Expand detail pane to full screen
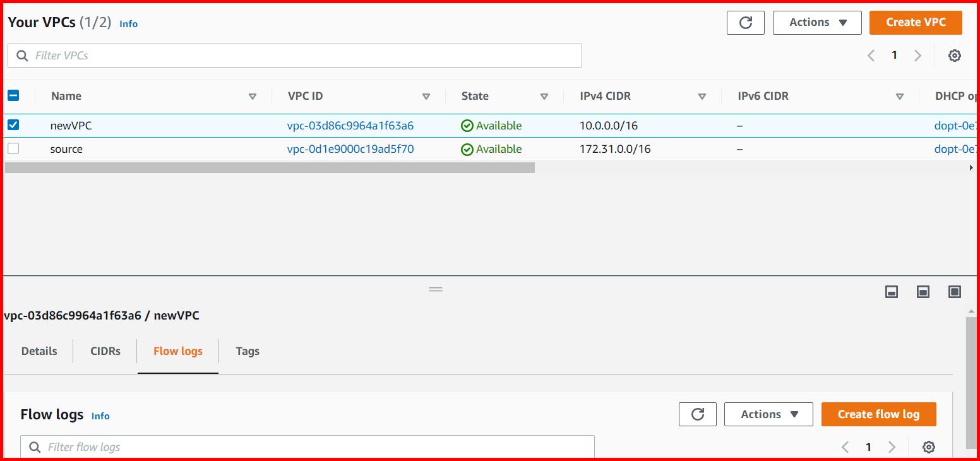Viewport: 980px width, 461px height. click(x=954, y=292)
